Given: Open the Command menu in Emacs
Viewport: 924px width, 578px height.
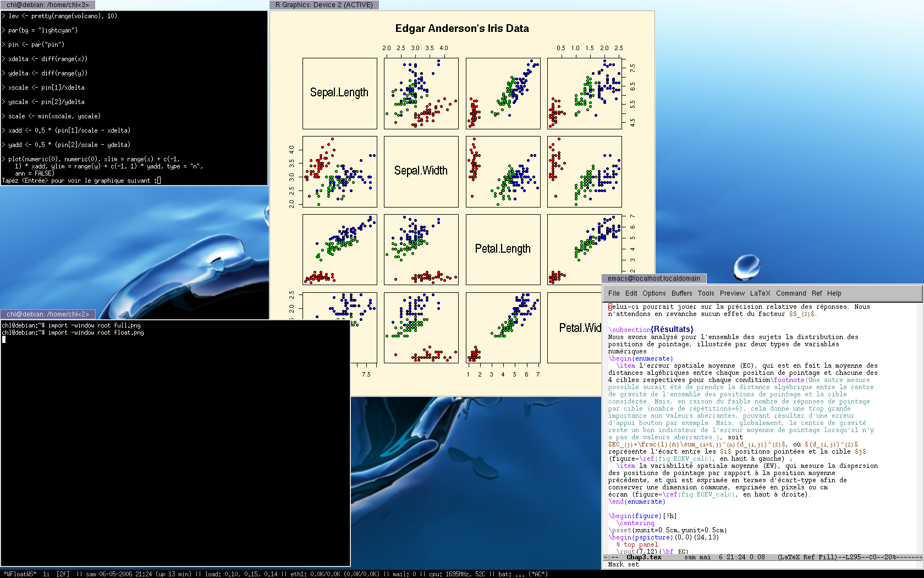Looking at the screenshot, I should [x=791, y=293].
